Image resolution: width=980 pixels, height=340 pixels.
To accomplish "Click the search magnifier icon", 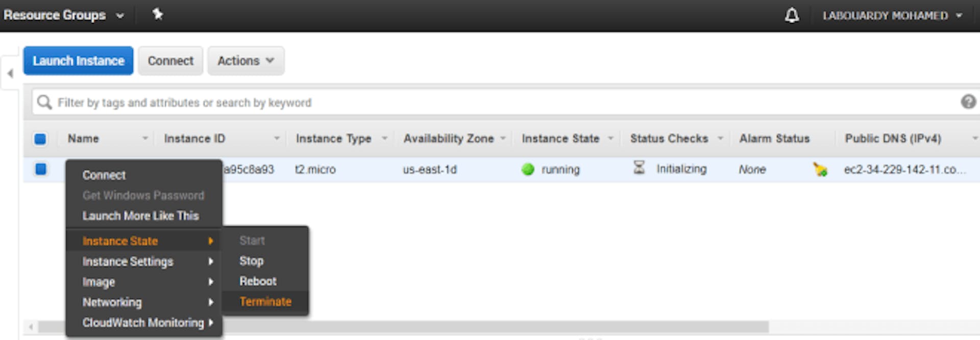I will click(45, 102).
